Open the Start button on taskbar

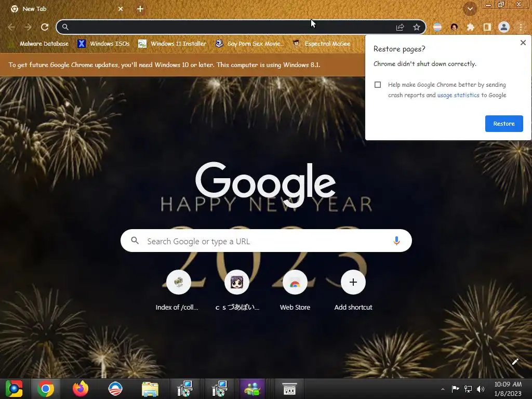click(x=14, y=389)
